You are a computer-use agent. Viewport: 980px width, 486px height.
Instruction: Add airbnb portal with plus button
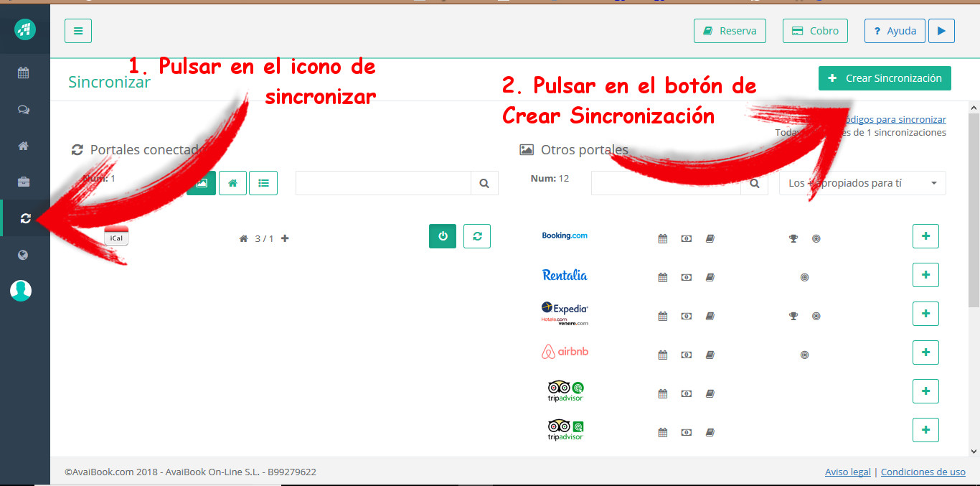[x=925, y=352]
